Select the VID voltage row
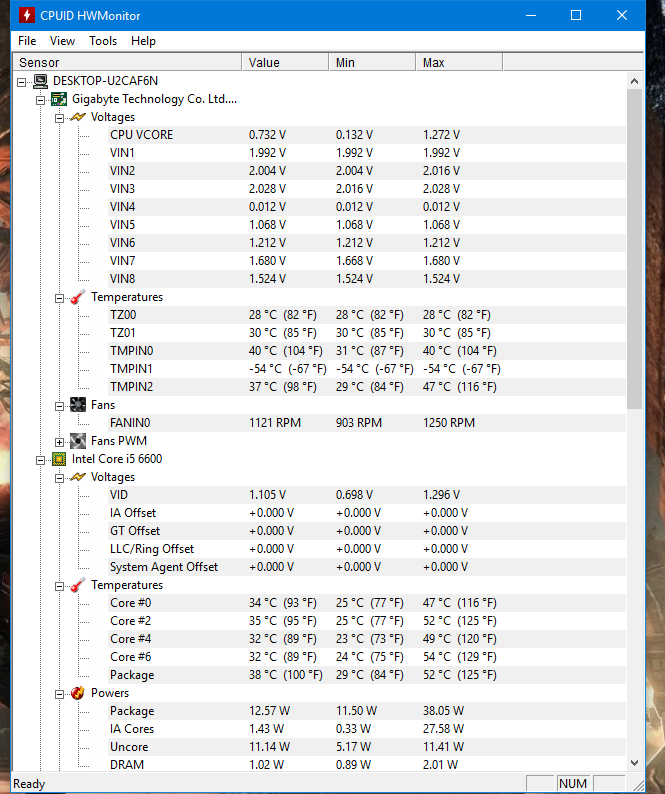The image size is (665, 794). 367,495
